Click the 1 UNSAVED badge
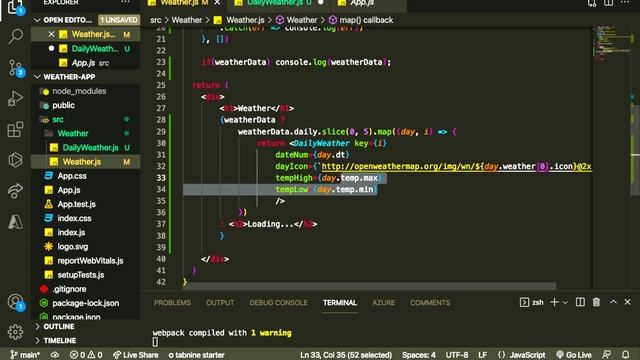This screenshot has width=640, height=360. pos(119,20)
